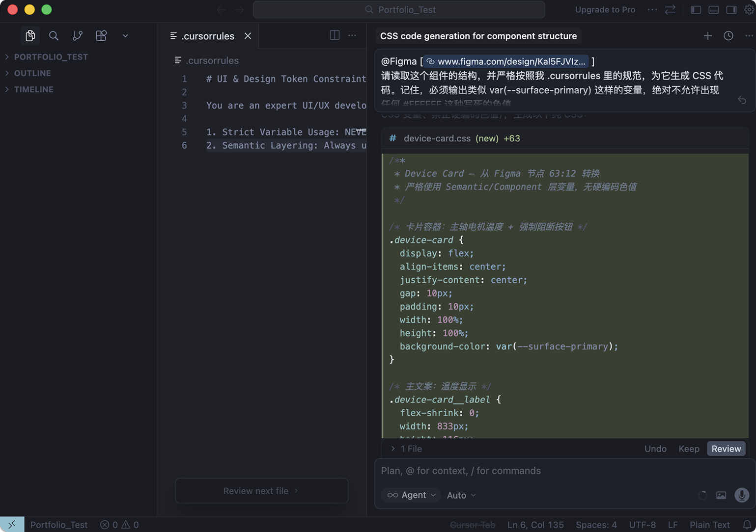Select the Explorer icon
The height and width of the screenshot is (532, 756).
coord(30,35)
